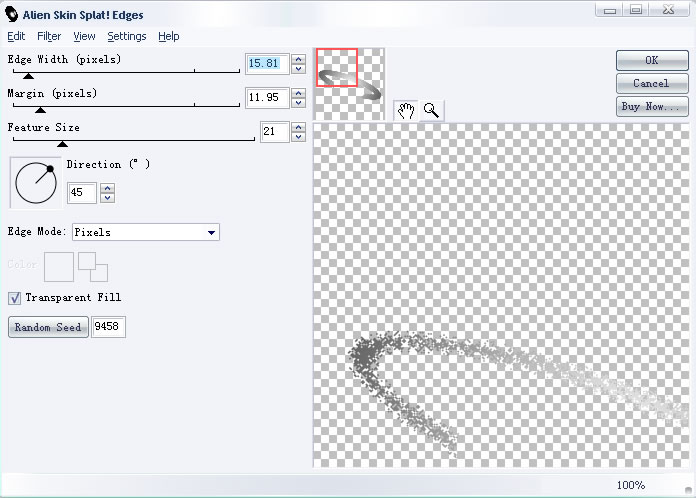The width and height of the screenshot is (696, 498).
Task: Open the Help menu
Action: pyautogui.click(x=169, y=36)
